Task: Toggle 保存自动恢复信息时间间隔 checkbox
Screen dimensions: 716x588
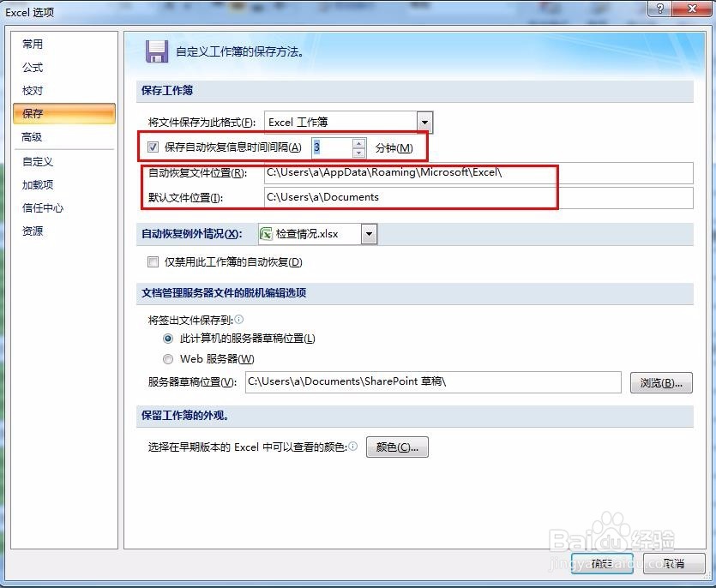Action: pos(153,147)
